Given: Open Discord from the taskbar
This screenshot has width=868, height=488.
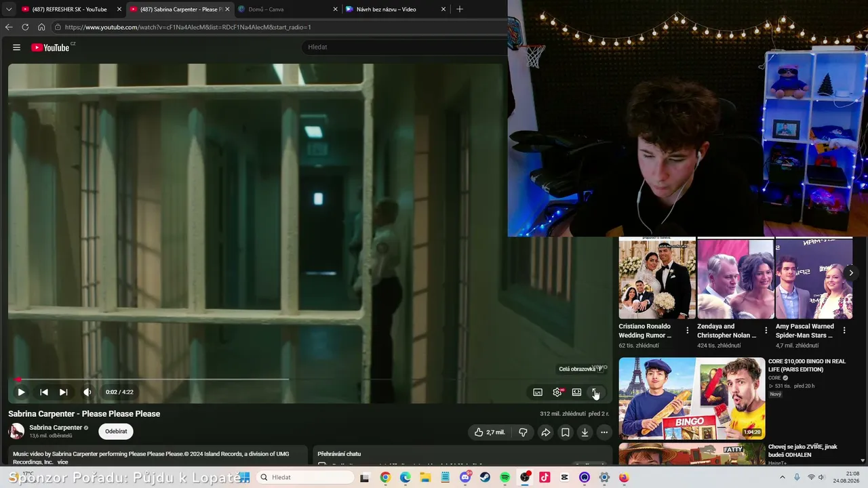Looking at the screenshot, I should (465, 477).
